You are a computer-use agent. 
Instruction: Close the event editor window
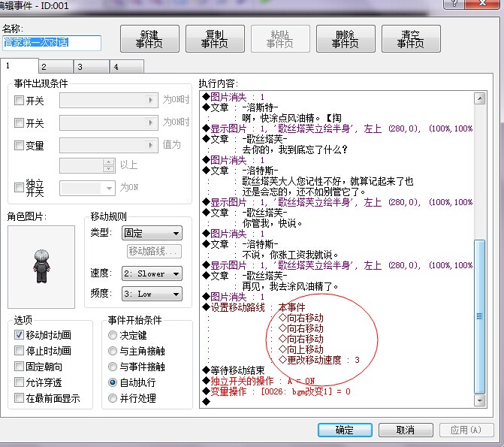click(484, 4)
